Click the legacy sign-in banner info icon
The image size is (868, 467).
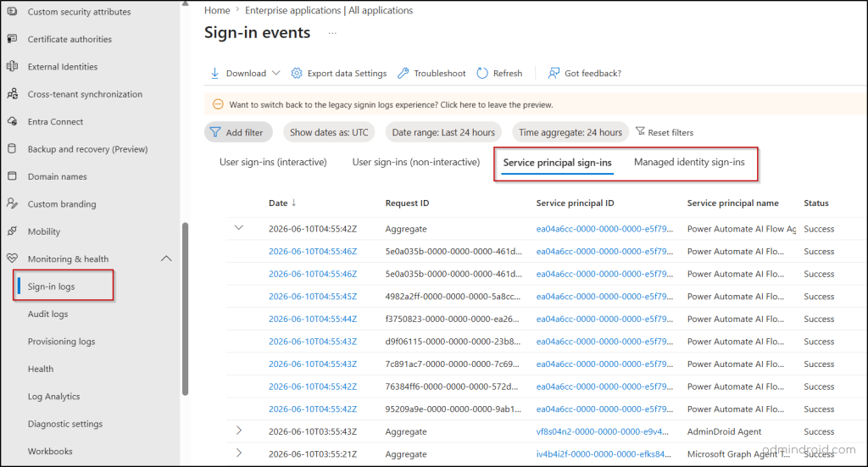(x=218, y=104)
